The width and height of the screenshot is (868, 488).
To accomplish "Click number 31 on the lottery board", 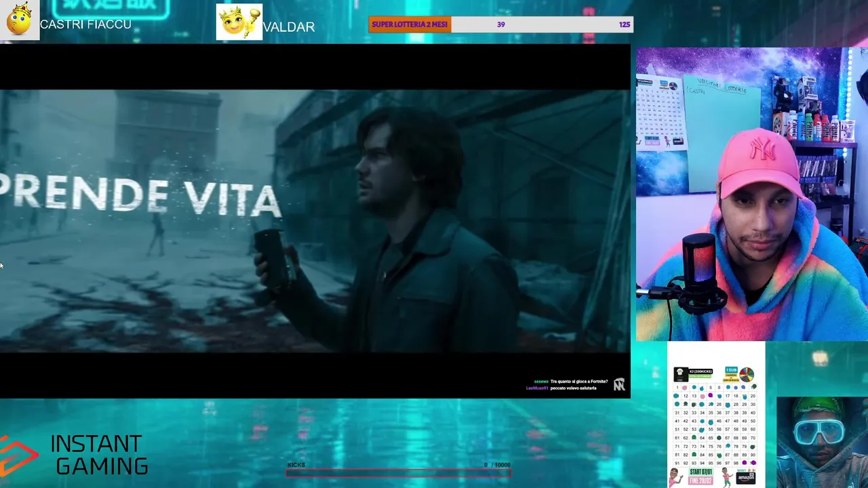I will point(677,413).
